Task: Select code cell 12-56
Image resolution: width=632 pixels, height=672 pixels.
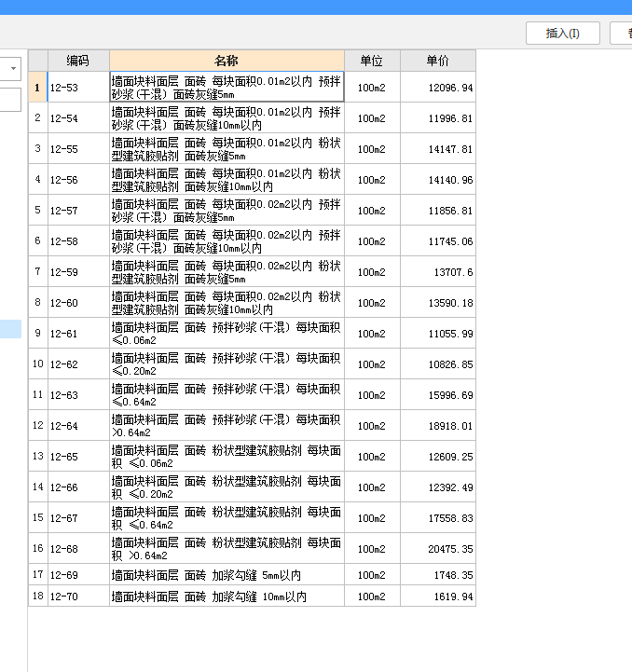Action: click(78, 180)
